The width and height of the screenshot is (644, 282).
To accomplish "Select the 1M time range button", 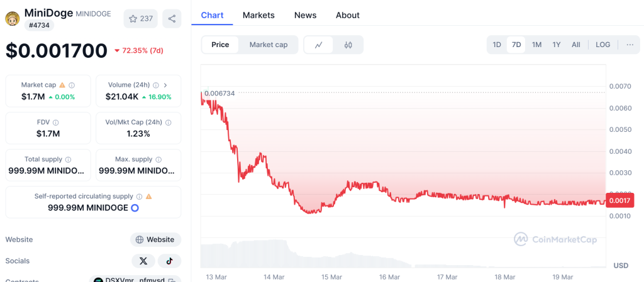I will (536, 45).
